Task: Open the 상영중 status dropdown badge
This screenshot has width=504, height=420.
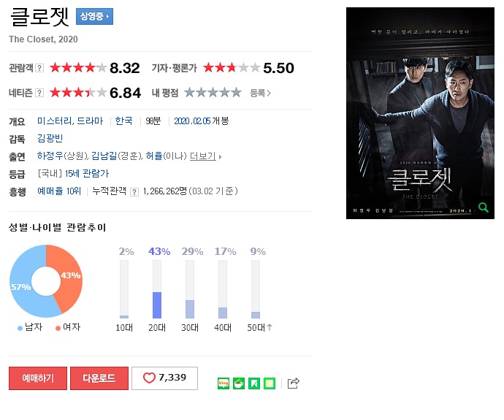Action: point(94,16)
